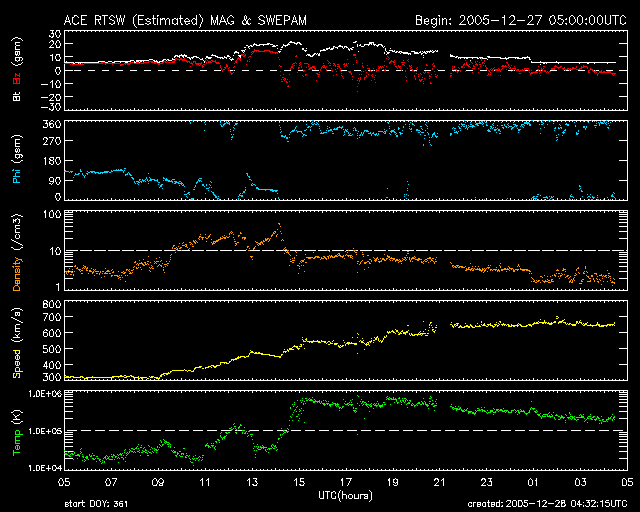Click the '15' hour tick label
This screenshot has width=640, height=512.
click(x=299, y=482)
